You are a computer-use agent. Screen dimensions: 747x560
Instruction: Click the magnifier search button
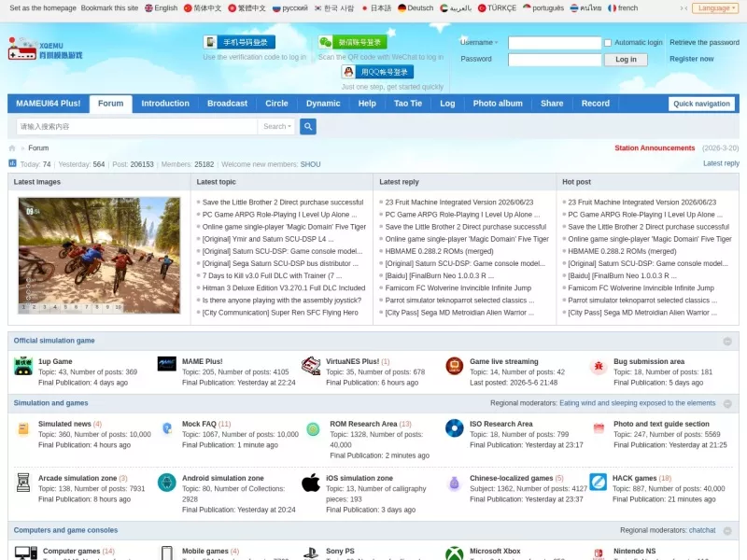(x=308, y=127)
